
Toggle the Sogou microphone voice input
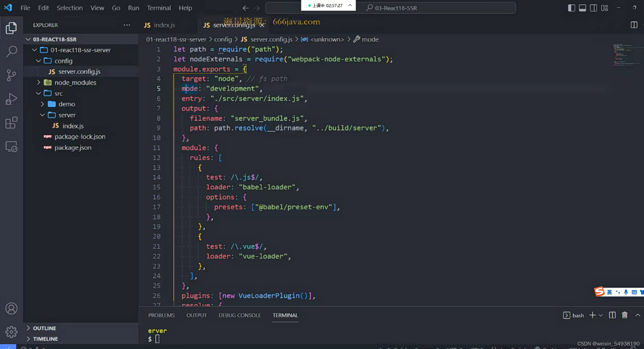[x=626, y=292]
